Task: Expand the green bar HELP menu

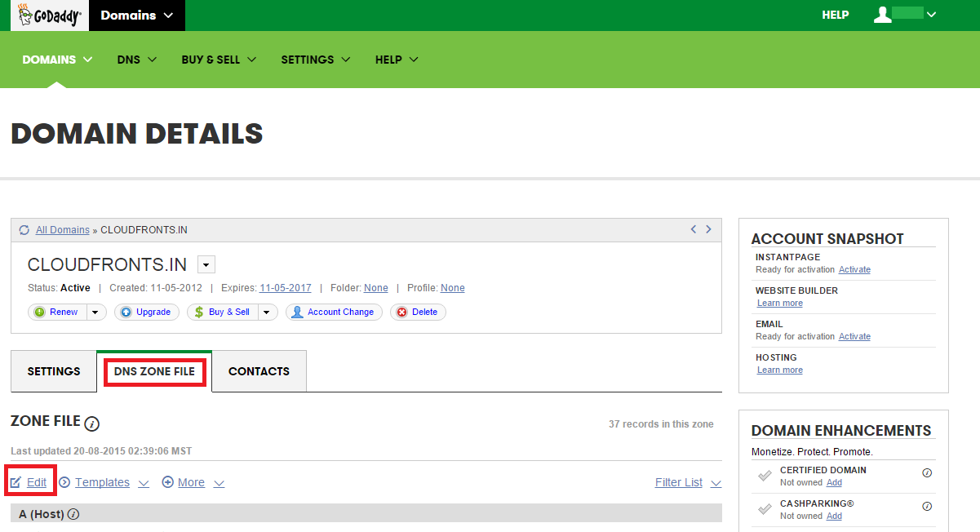Action: coord(397,60)
